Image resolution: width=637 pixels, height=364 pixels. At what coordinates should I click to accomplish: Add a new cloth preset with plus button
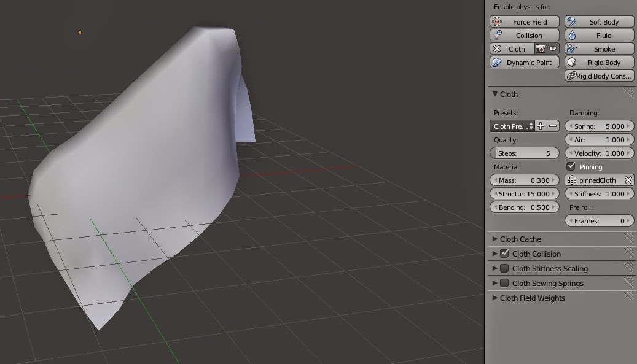pyautogui.click(x=539, y=126)
